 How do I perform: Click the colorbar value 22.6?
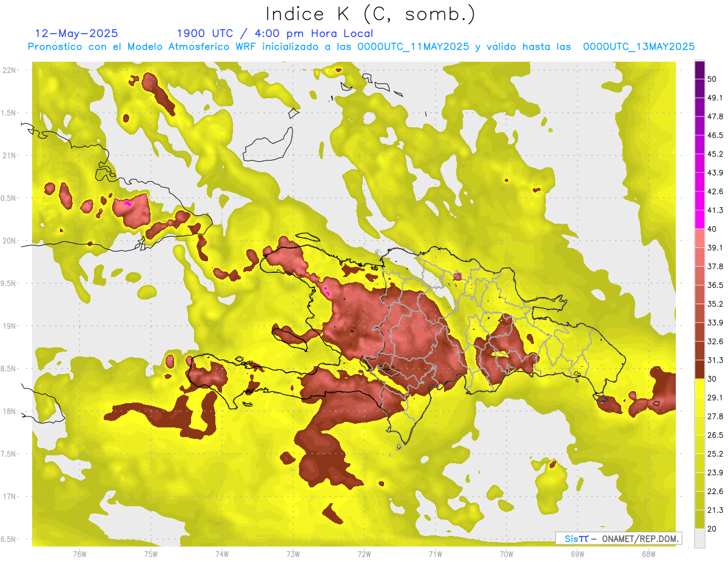[x=715, y=491]
